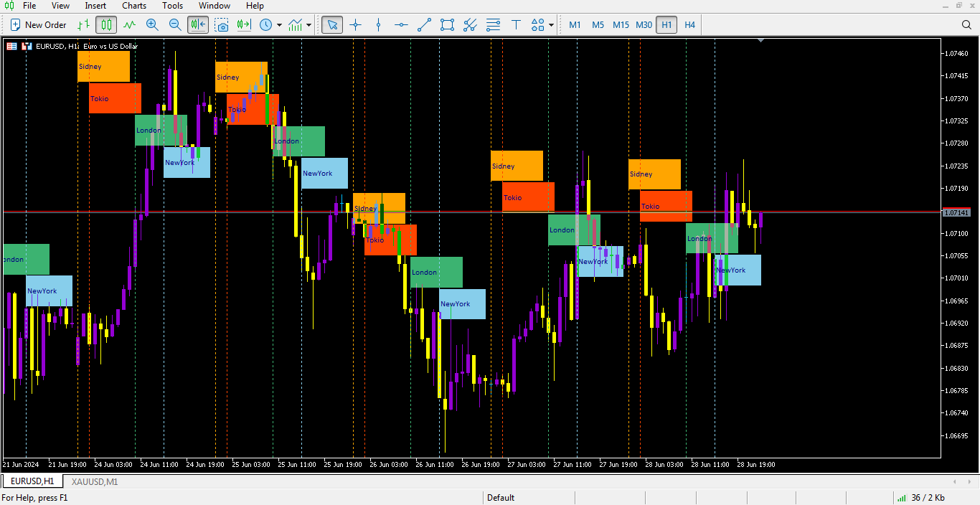Screen dimensions: 980x505
Task: Toggle candlestick chart mode
Action: click(x=106, y=25)
